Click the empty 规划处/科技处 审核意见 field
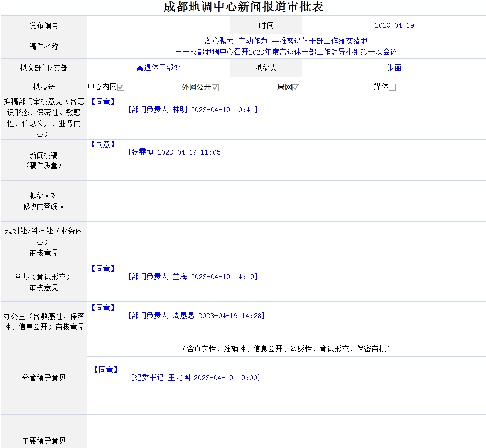486x448 pixels. tap(286, 242)
